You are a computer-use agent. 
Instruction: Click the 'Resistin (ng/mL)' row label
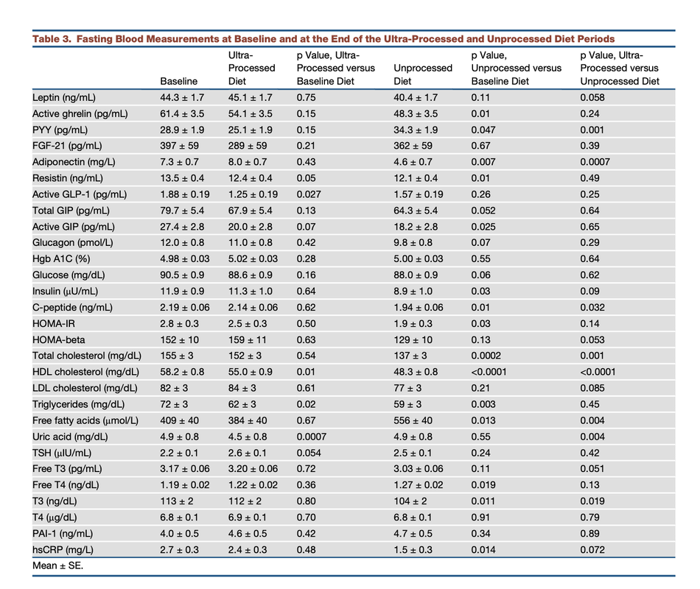[x=67, y=178]
